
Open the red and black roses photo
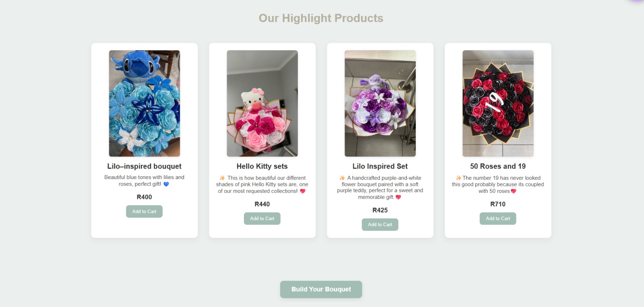click(x=498, y=103)
